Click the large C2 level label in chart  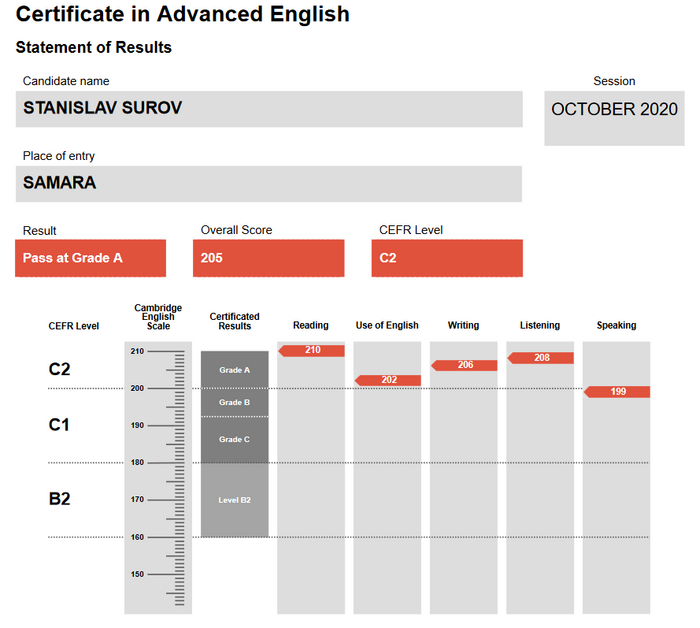point(59,370)
